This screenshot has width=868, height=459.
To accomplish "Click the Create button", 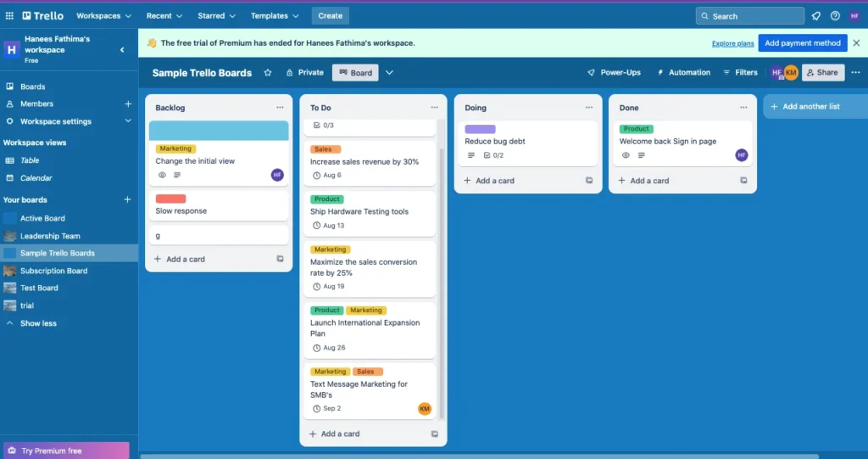I will pyautogui.click(x=330, y=16).
